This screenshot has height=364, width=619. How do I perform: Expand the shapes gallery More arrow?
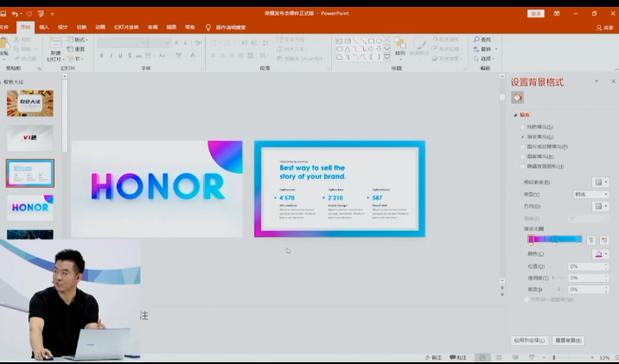click(387, 57)
